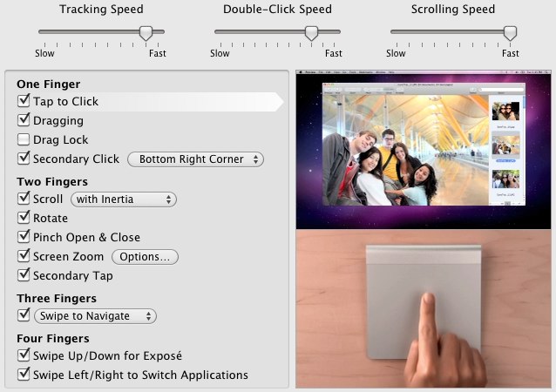Toggle the two-finger Scroll checkbox
The width and height of the screenshot is (556, 392).
point(24,199)
